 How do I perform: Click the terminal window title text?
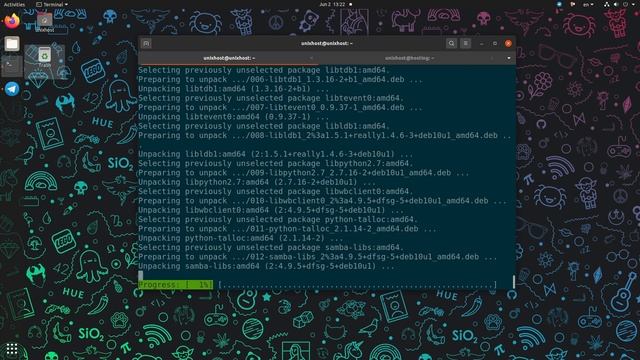point(327,43)
